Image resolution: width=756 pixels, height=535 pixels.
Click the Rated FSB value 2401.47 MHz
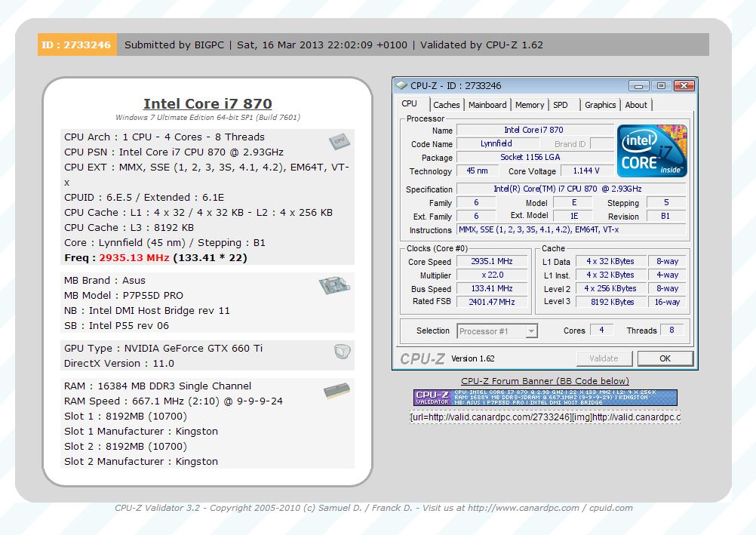pyautogui.click(x=492, y=302)
